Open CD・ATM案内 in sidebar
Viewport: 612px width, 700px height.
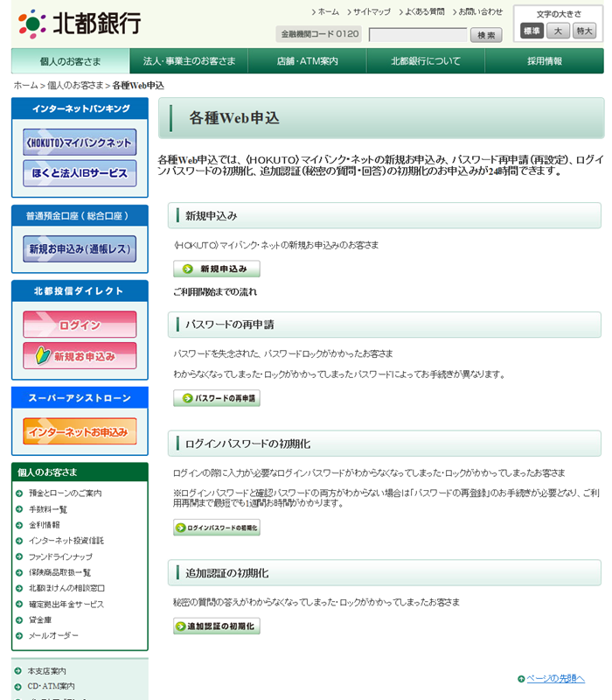point(51,686)
